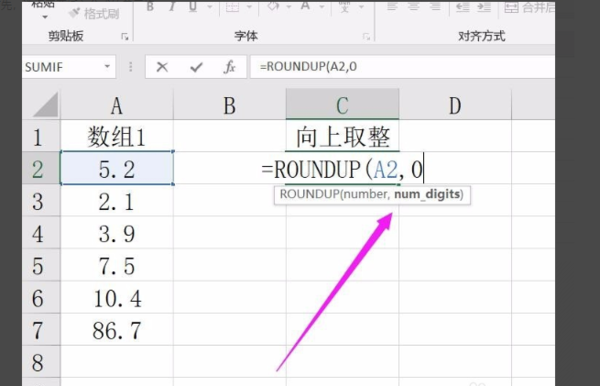
Task: Select the 向上取整 header cell
Action: (342, 136)
